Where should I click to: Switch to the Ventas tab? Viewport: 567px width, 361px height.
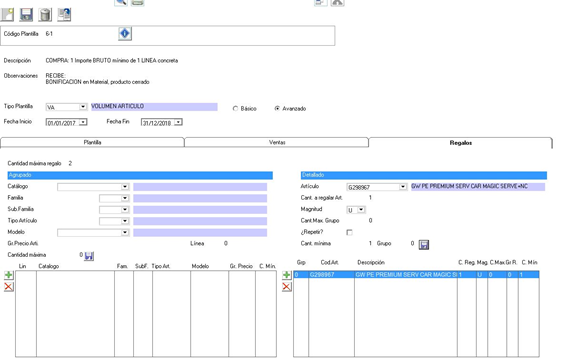click(277, 143)
